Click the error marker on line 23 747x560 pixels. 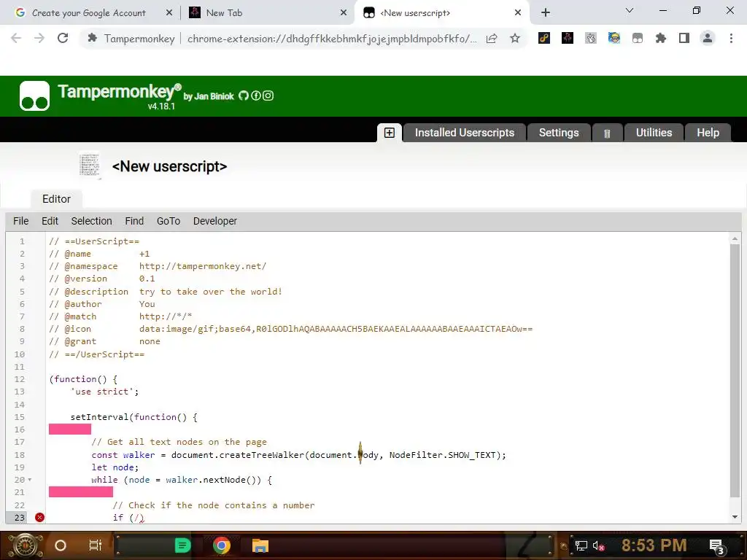coord(39,517)
